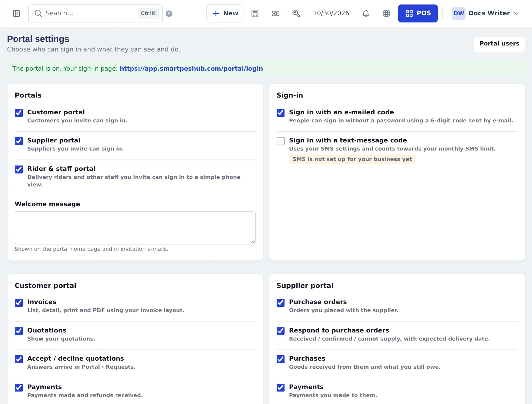Uncheck Purchase orders in Supplier portal
The height and width of the screenshot is (404, 532).
tap(281, 303)
